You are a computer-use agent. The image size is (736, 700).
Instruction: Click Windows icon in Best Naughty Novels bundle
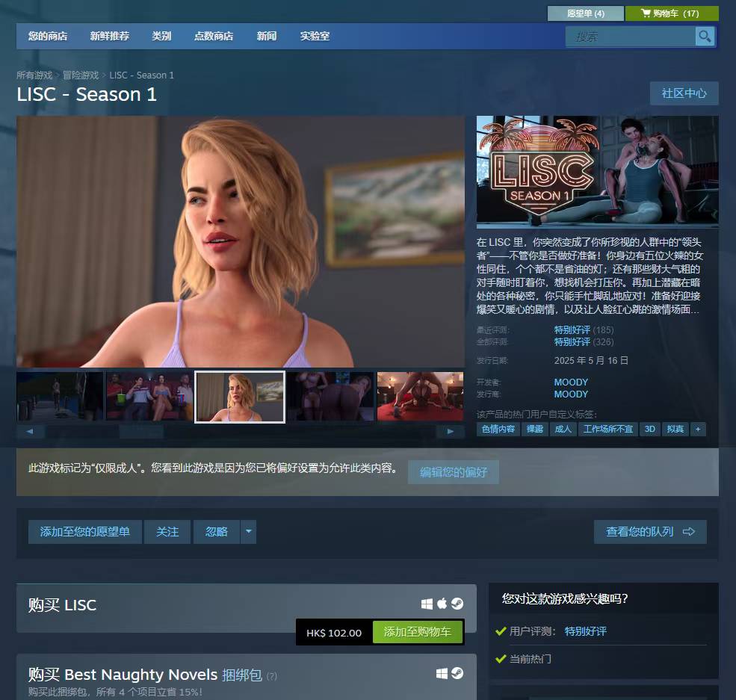[x=442, y=674]
